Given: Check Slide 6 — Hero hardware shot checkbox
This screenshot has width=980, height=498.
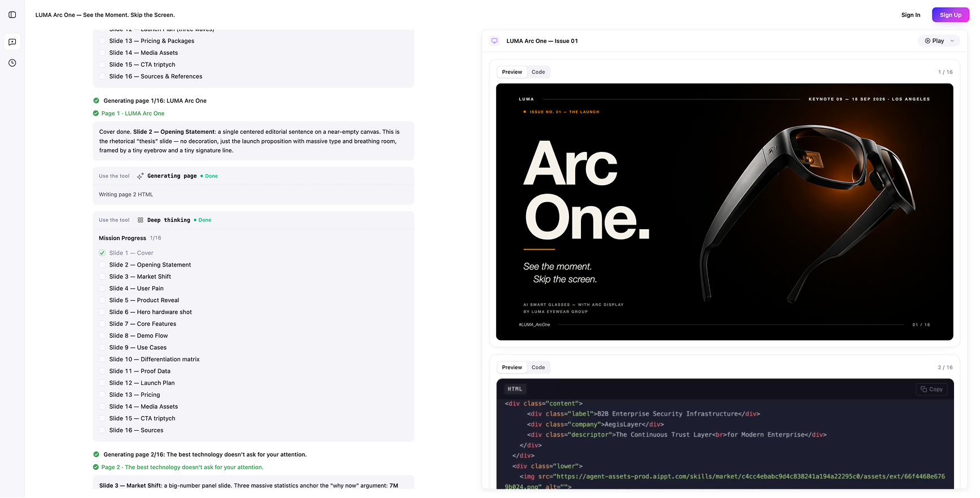Looking at the screenshot, I should [x=102, y=312].
